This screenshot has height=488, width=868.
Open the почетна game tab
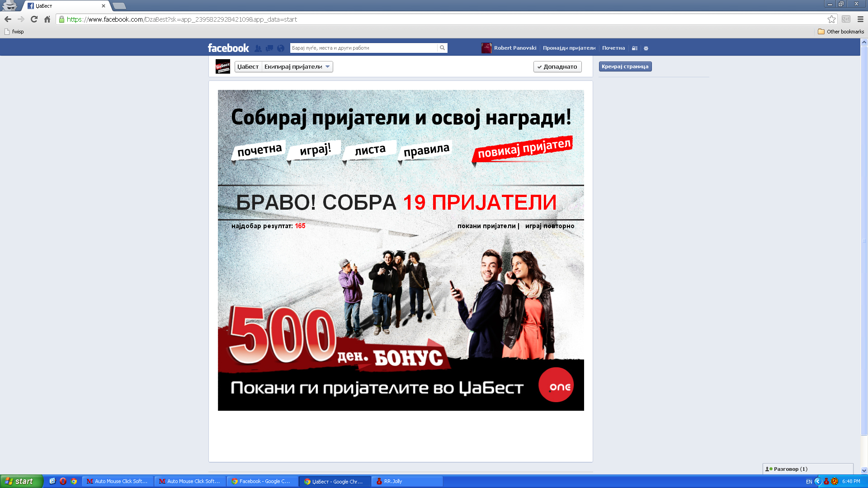click(259, 150)
